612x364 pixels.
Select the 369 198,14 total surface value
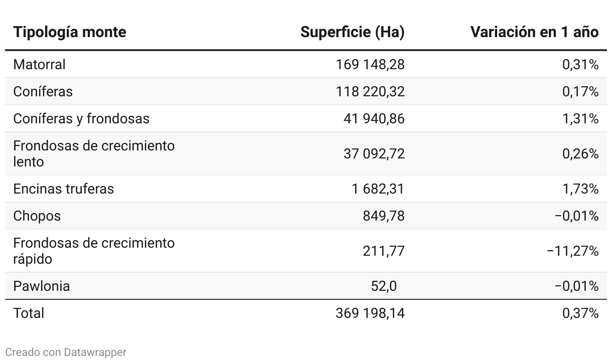pyautogui.click(x=370, y=313)
